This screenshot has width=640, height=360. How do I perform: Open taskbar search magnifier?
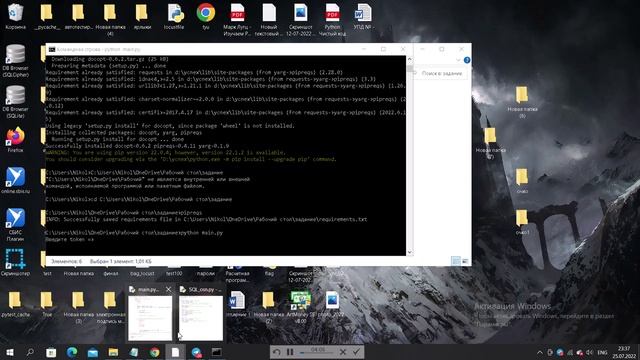[30, 352]
